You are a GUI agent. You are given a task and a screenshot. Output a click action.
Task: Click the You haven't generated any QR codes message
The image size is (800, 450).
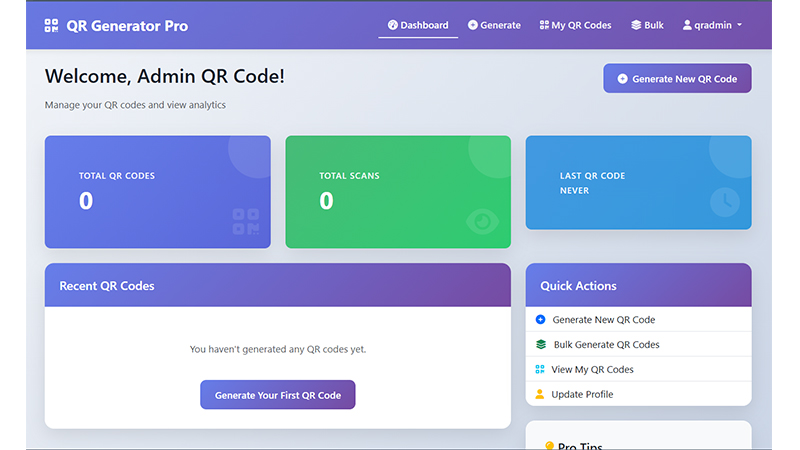click(278, 349)
